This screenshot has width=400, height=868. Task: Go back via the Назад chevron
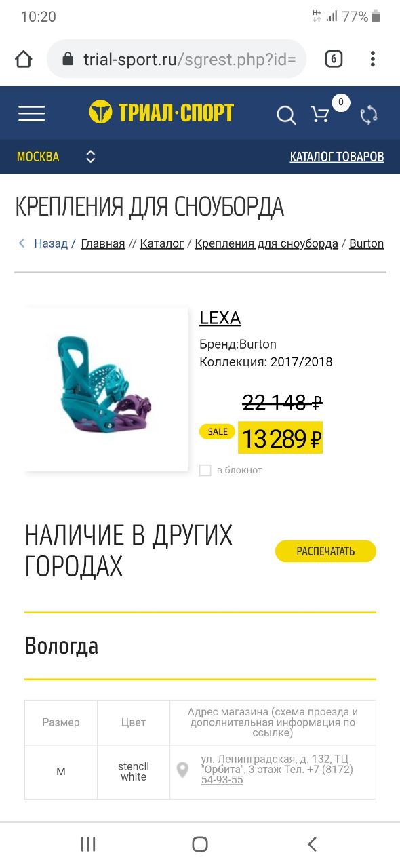(x=22, y=243)
